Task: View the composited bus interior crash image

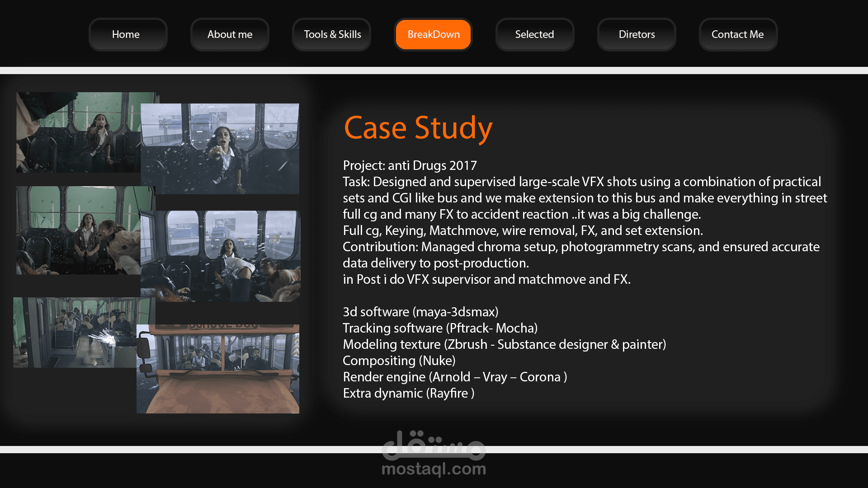Action: pyautogui.click(x=220, y=256)
